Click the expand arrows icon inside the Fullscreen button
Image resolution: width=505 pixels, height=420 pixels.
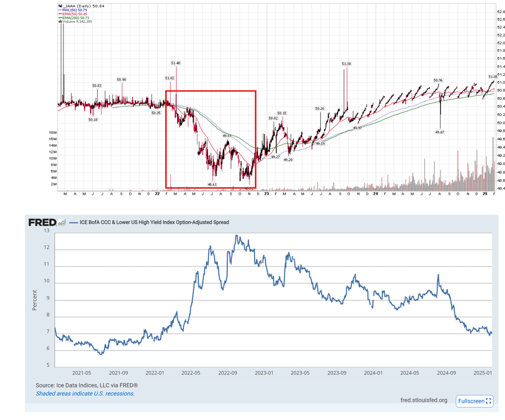(x=488, y=401)
